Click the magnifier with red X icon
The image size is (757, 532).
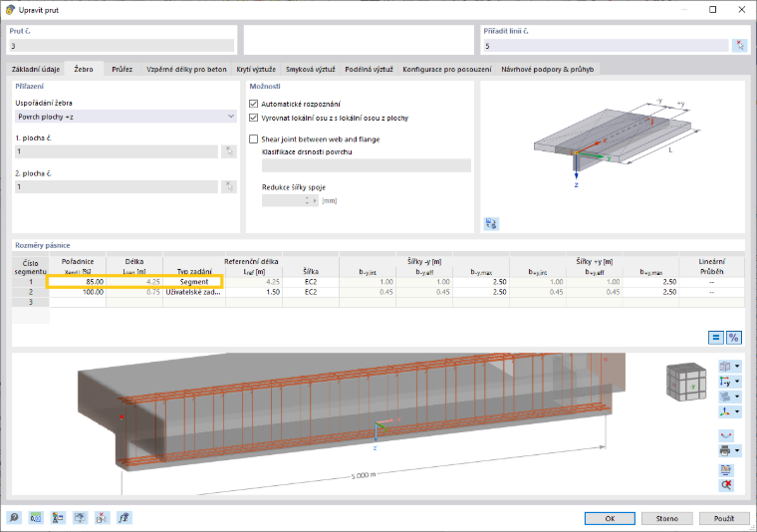tap(725, 485)
